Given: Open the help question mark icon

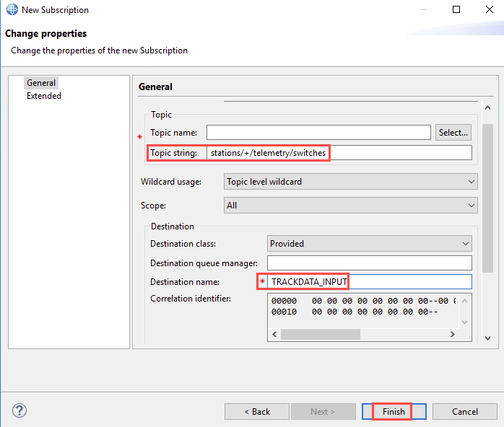Looking at the screenshot, I should (19, 410).
